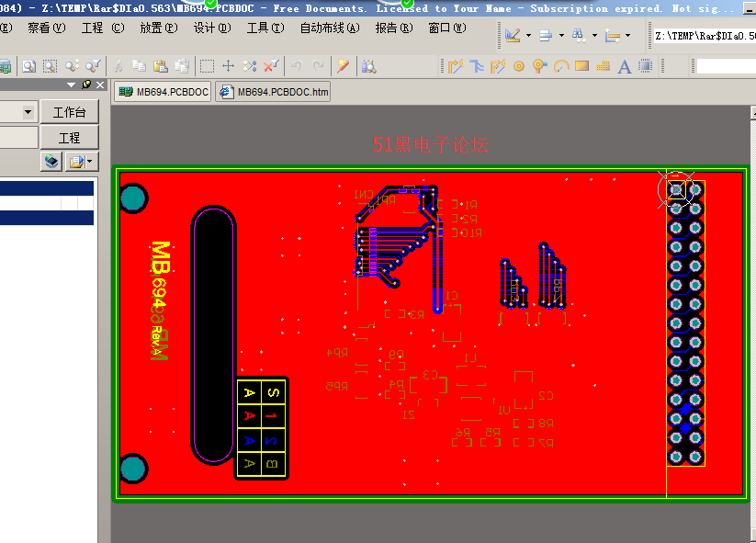Select the place pad tool
The width and height of the screenshot is (756, 543).
(x=519, y=66)
